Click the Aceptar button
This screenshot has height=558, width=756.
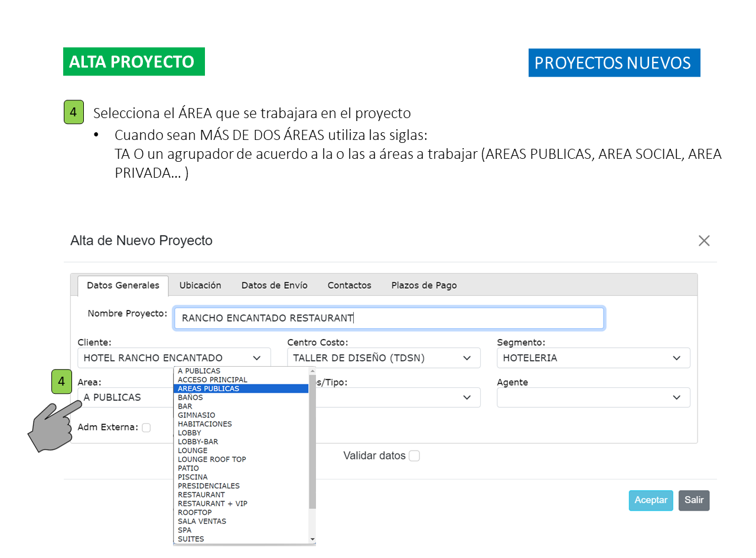(650, 500)
